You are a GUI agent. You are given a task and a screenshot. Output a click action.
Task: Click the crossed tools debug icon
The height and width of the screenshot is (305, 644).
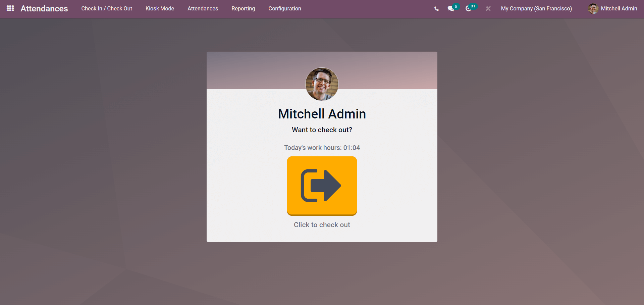[488, 9]
